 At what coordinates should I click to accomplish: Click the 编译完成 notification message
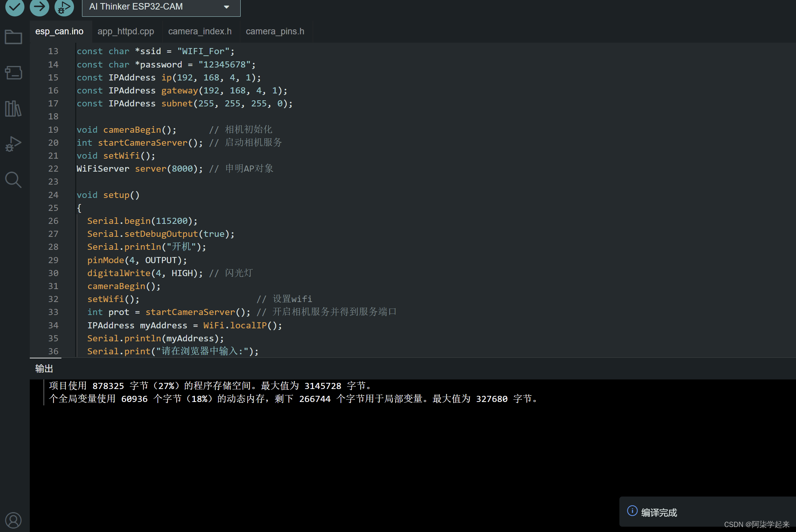tap(659, 513)
